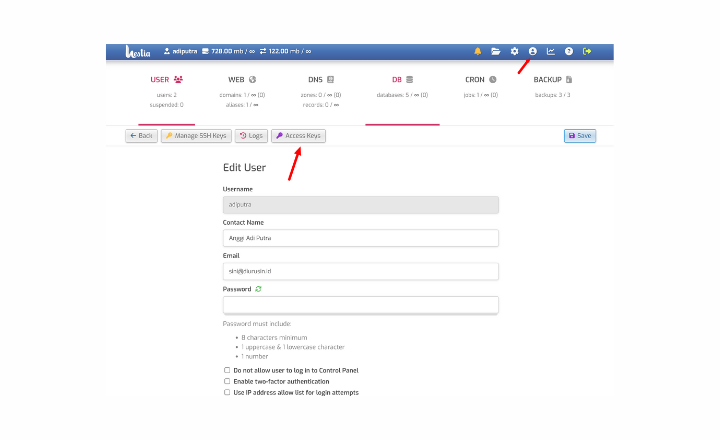The image size is (720, 440).
Task: Open statistics chart icon
Action: click(x=551, y=51)
